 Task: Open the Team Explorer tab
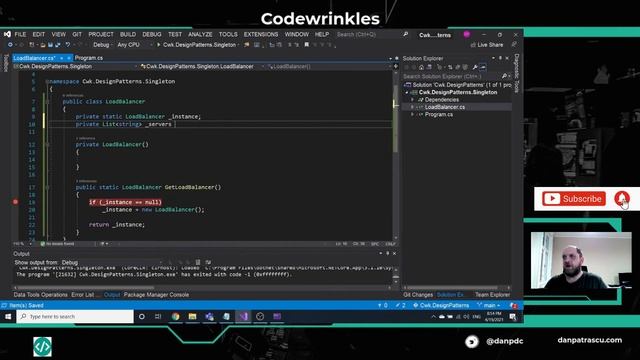pos(492,295)
